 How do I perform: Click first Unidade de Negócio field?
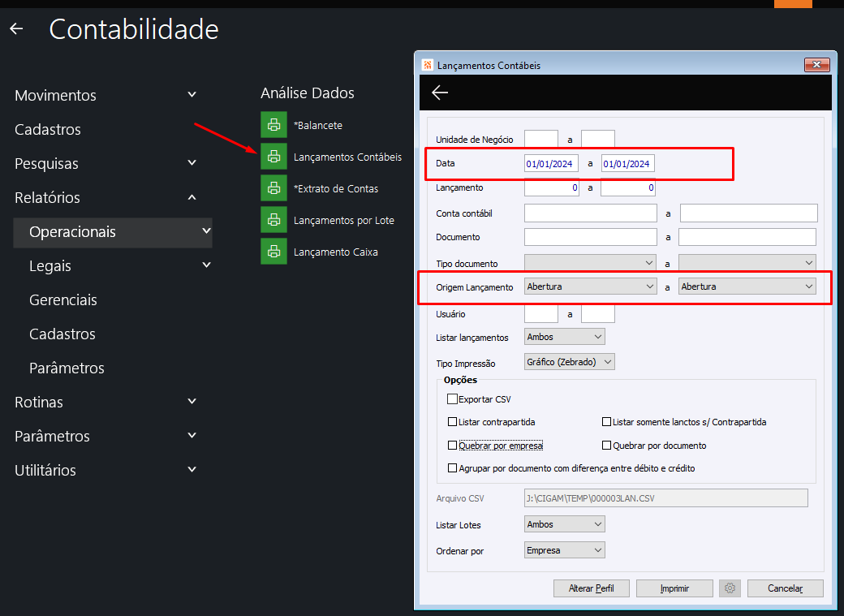[x=541, y=139]
